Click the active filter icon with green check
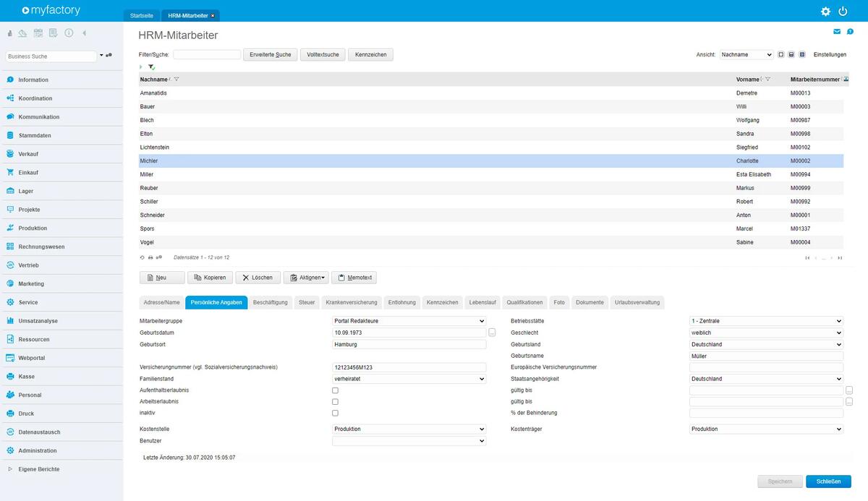Screen dimensions: 868x501 [x=152, y=67]
